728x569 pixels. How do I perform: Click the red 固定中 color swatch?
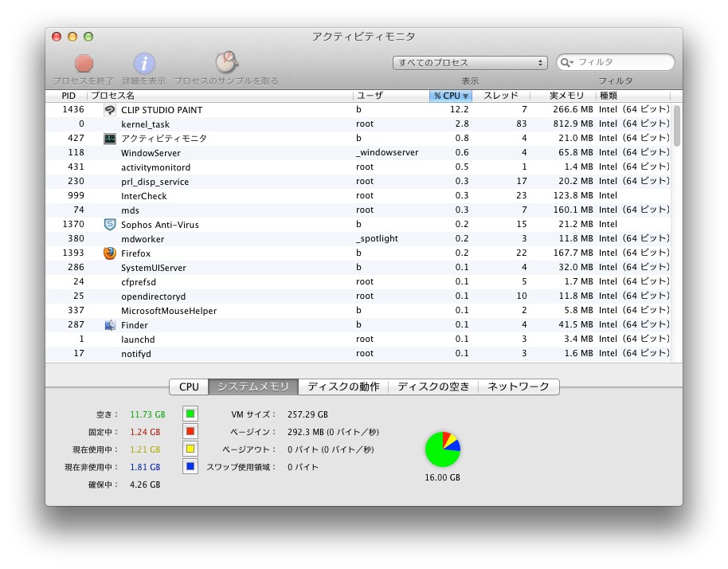coord(190,431)
